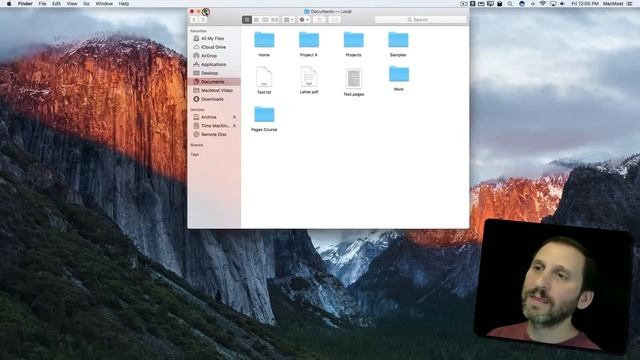Open the AirPlay display menu
The width and height of the screenshot is (640, 360).
tap(553, 4)
